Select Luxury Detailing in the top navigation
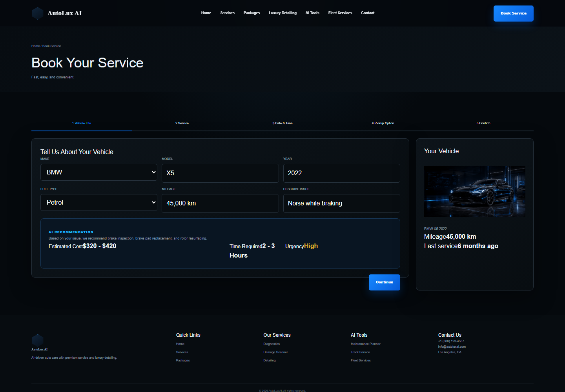565x392 pixels. (x=282, y=13)
